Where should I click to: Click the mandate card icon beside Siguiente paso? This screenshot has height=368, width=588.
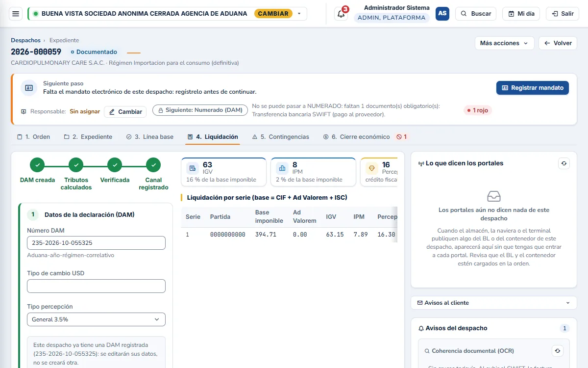pyautogui.click(x=29, y=88)
